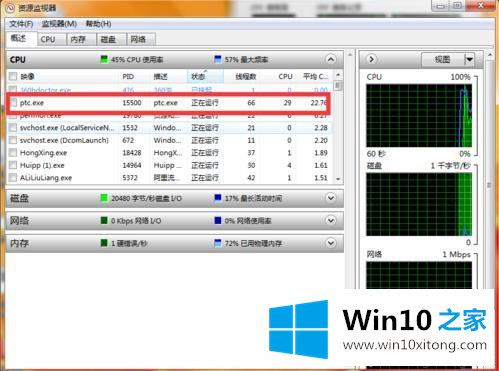
Task: Sort by the 平均 C... column header
Action: pyautogui.click(x=315, y=76)
